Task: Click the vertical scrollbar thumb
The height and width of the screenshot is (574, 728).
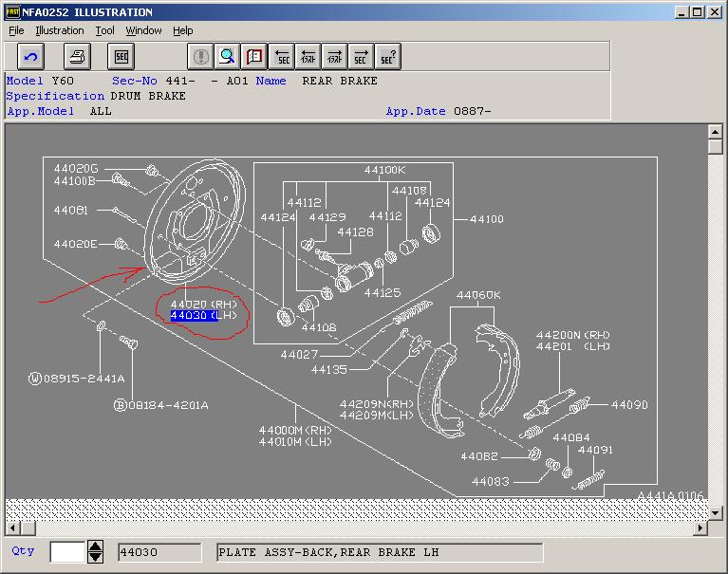Action: pos(716,147)
